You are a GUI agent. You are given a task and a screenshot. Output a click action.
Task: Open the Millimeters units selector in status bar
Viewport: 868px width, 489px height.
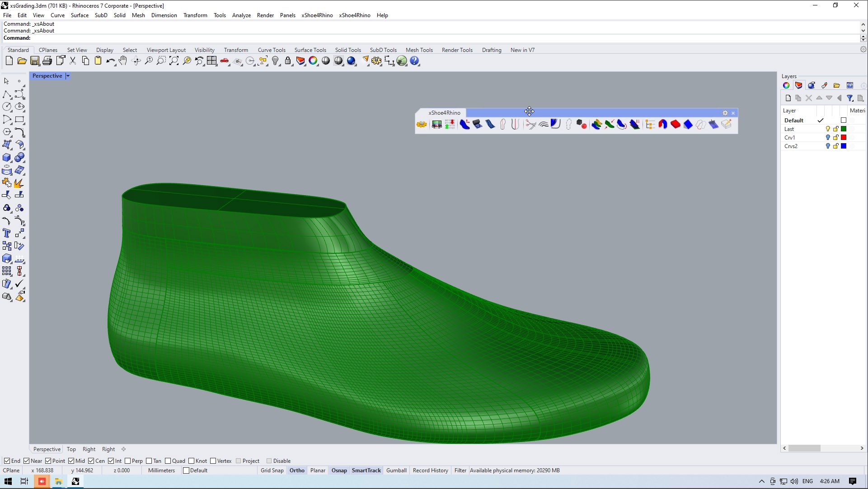pyautogui.click(x=161, y=470)
